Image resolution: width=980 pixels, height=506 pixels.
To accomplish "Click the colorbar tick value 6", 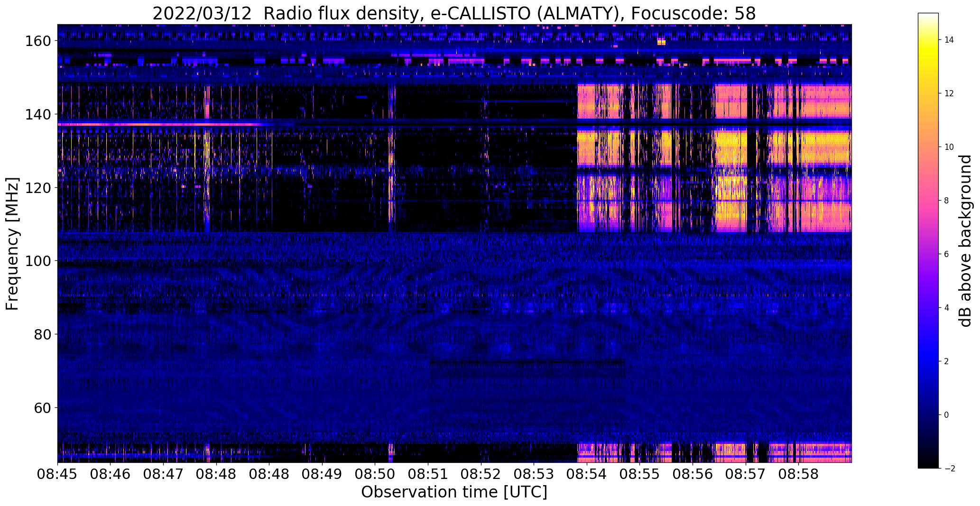I will [x=947, y=254].
